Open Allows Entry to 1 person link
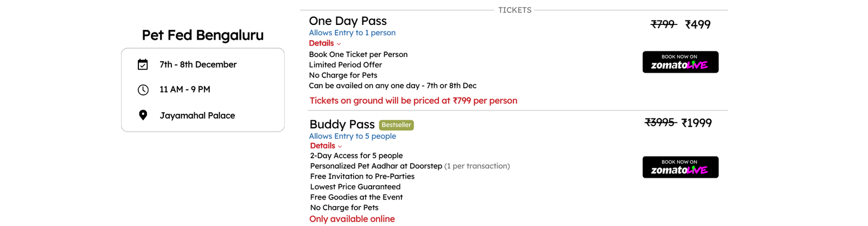Viewport: 868px width, 226px height. coord(352,33)
